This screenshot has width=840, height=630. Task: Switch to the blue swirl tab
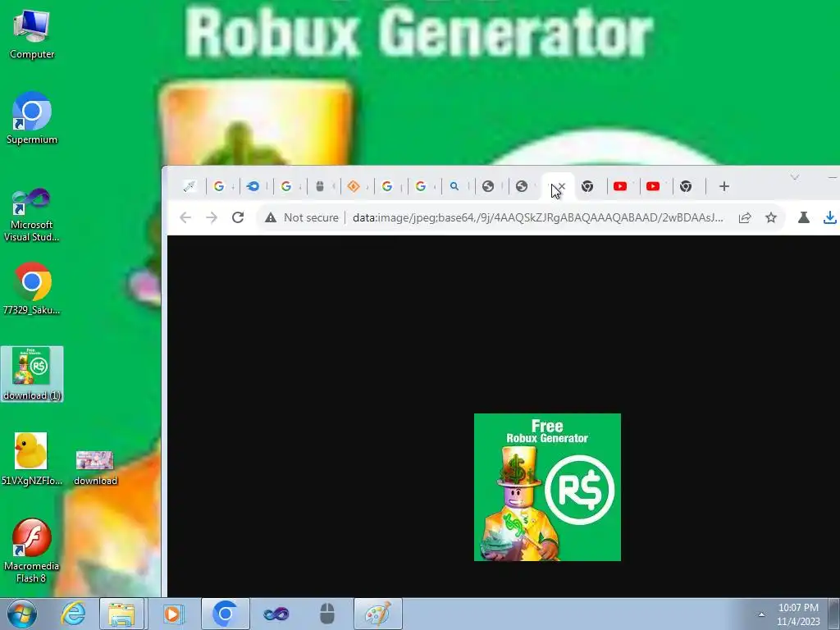click(253, 186)
